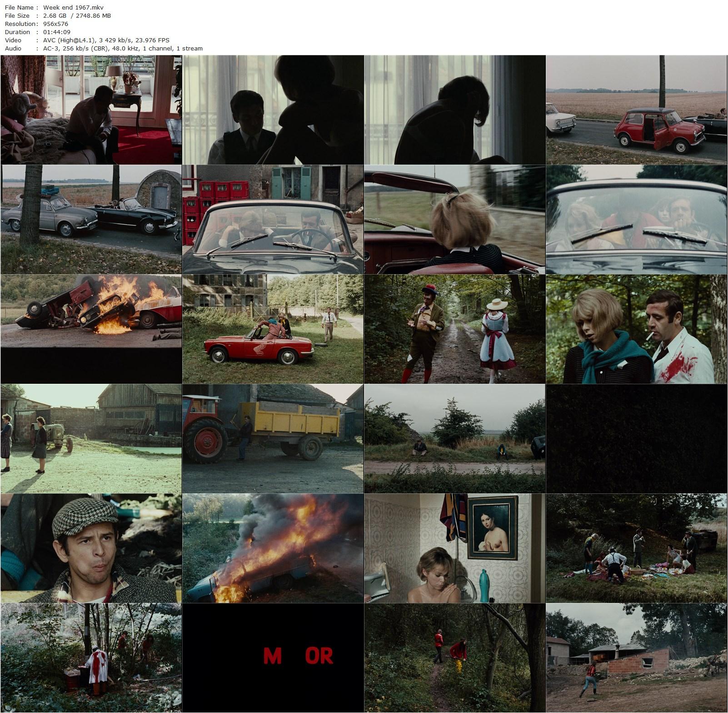Open the burning blue car thumbnail
Screen dimensions: 728x713
[273, 548]
